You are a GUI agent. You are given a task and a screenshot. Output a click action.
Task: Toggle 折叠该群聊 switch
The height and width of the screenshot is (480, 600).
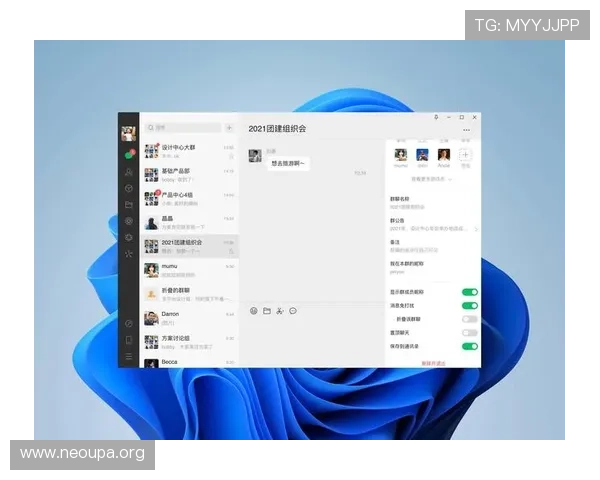click(x=470, y=319)
